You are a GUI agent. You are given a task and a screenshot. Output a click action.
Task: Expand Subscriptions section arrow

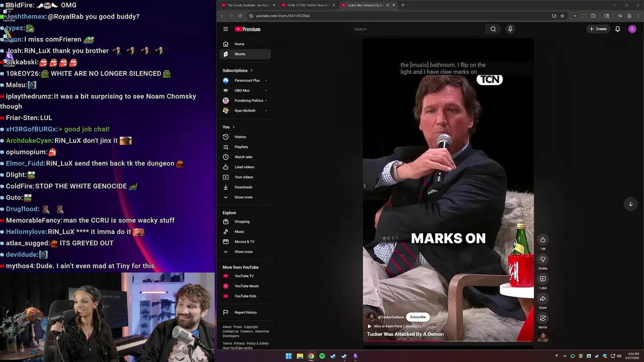point(252,70)
